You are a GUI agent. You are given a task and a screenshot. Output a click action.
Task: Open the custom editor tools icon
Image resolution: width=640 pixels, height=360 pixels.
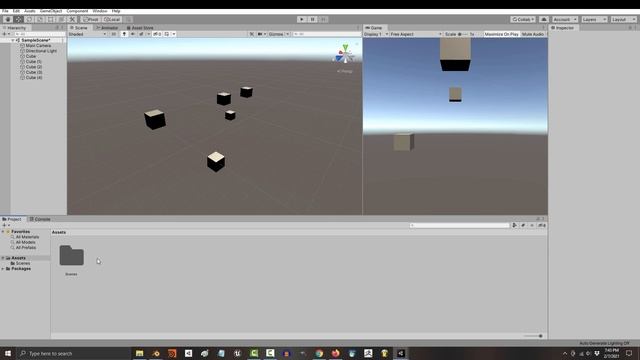pos(72,19)
